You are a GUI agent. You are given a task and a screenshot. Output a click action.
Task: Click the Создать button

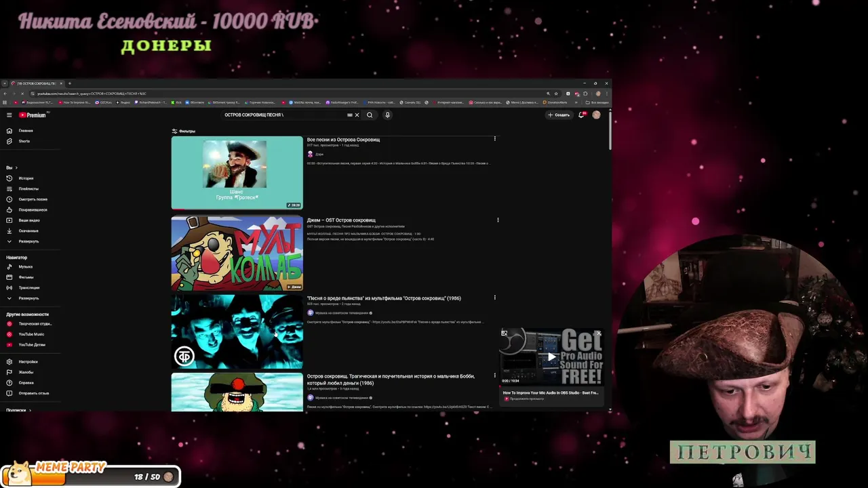coord(559,115)
